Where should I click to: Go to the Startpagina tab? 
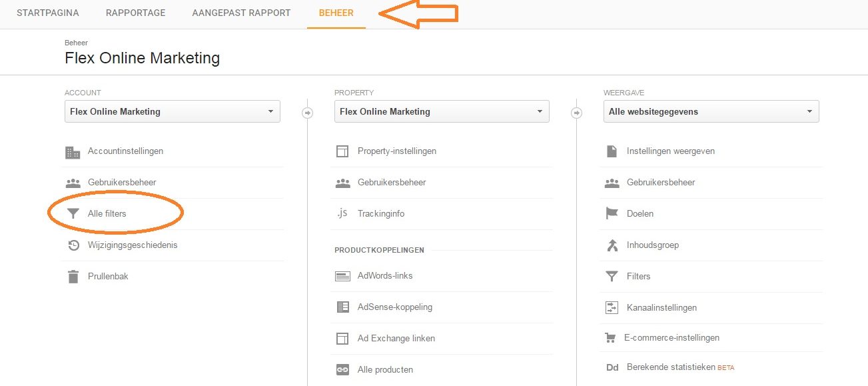[47, 13]
